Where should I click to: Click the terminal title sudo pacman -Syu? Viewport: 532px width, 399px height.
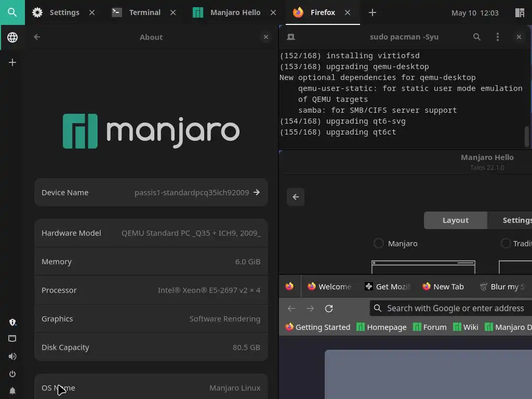pos(404,37)
